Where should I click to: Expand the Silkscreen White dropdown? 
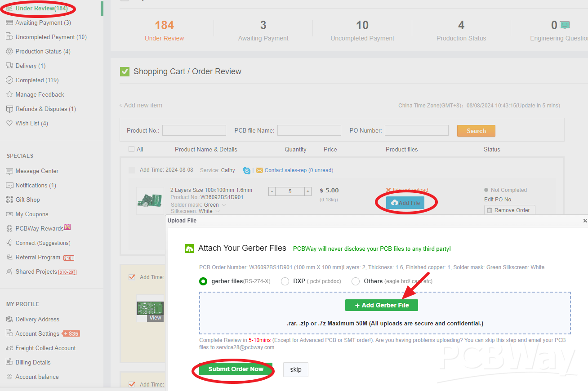pyautogui.click(x=218, y=211)
